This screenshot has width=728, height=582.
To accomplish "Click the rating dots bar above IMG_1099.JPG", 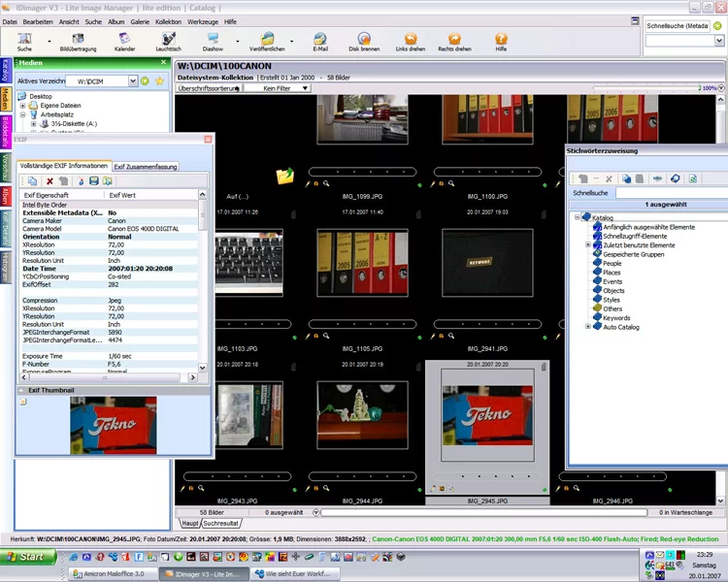I will 362,172.
